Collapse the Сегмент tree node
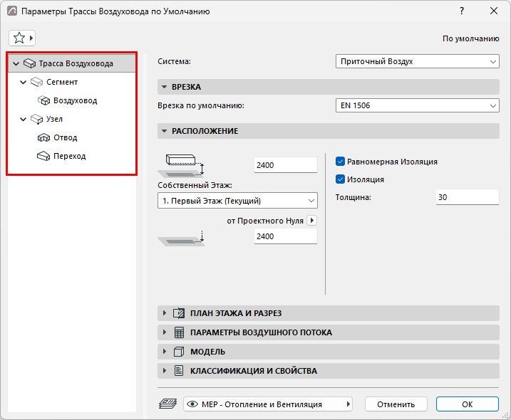Viewport: 511px width, 420px height. [23, 82]
